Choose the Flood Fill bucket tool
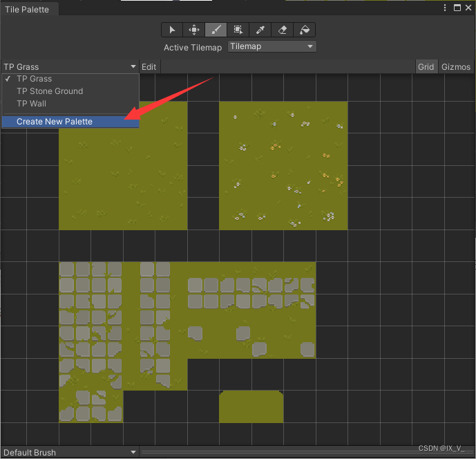The width and height of the screenshot is (476, 459). 304,30
